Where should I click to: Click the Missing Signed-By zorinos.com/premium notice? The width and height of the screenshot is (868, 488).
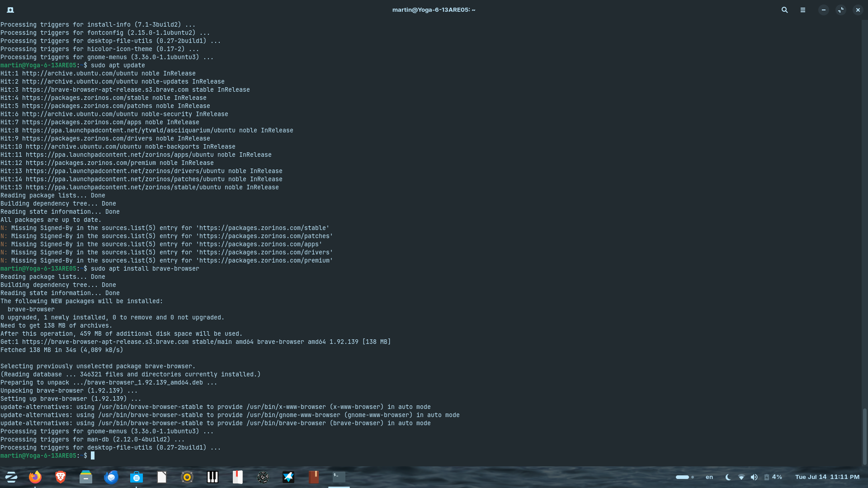coord(167,260)
